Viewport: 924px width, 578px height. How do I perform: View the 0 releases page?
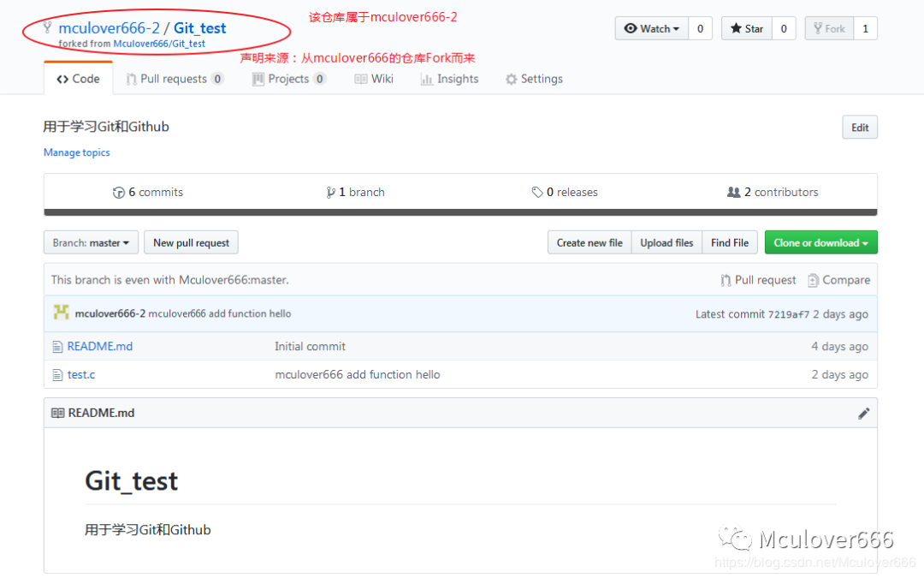point(565,192)
